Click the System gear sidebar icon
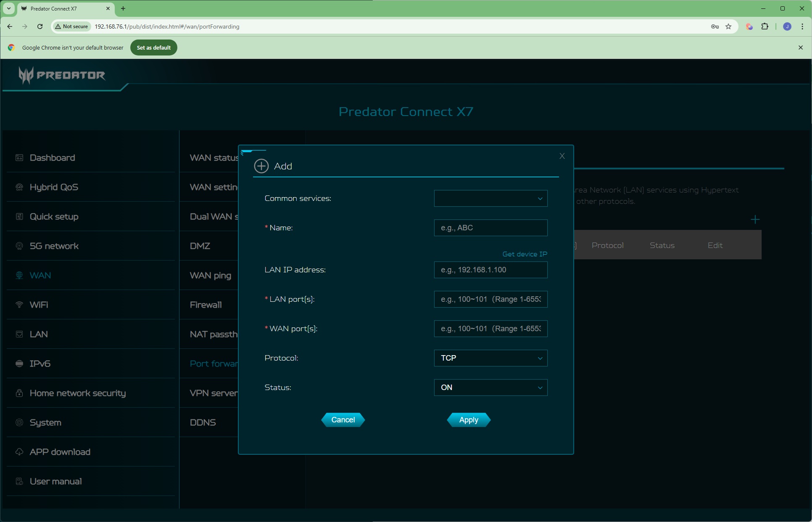The height and width of the screenshot is (522, 812). (19, 422)
